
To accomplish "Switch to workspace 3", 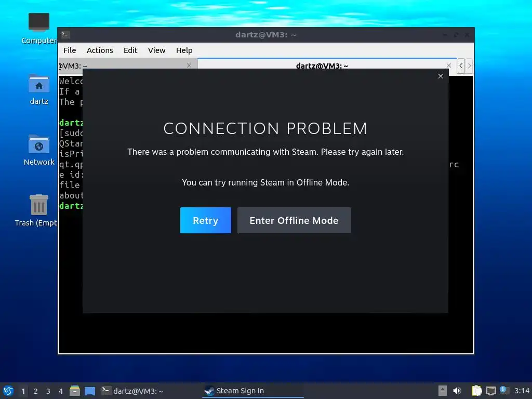I will pyautogui.click(x=48, y=391).
